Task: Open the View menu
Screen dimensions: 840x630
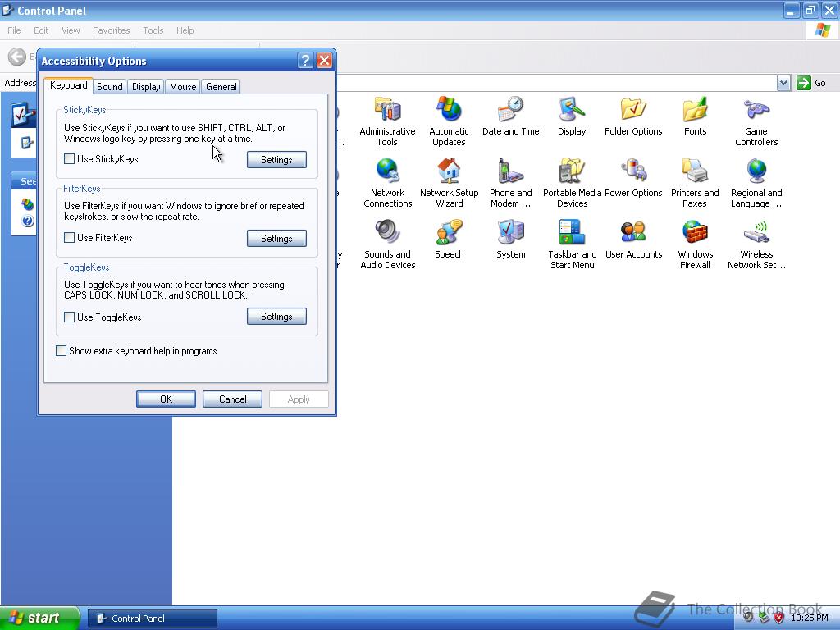Action: (x=71, y=30)
